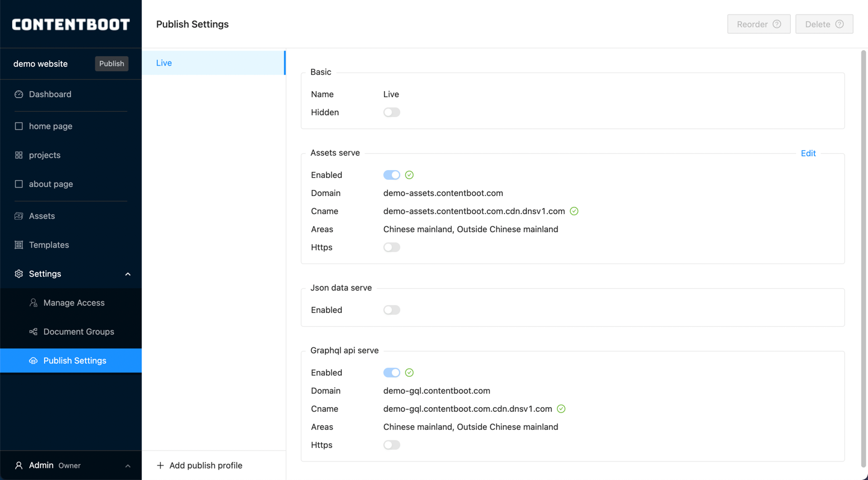Click the Assets image icon

coord(19,216)
